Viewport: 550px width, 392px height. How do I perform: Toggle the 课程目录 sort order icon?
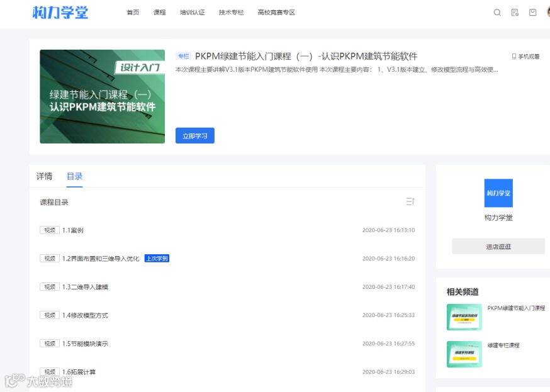point(410,201)
